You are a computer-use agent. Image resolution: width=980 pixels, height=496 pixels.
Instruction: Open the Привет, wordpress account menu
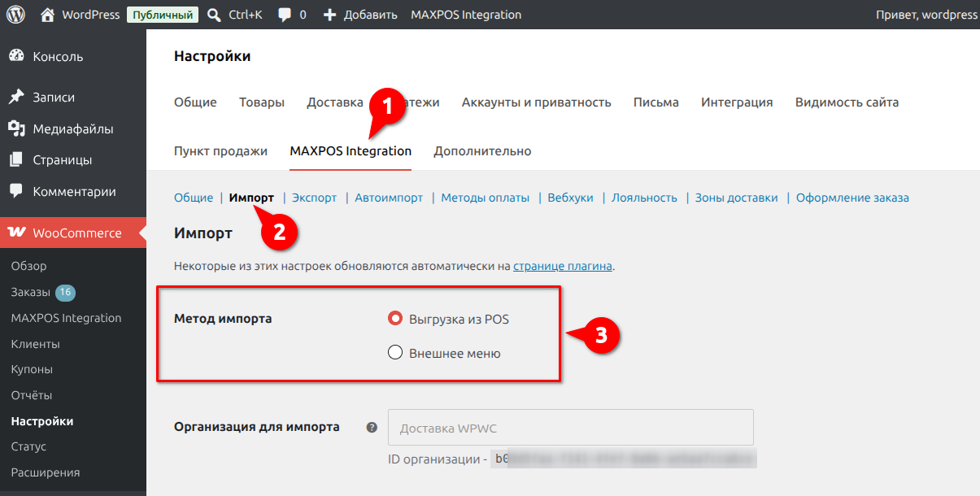[x=926, y=15]
